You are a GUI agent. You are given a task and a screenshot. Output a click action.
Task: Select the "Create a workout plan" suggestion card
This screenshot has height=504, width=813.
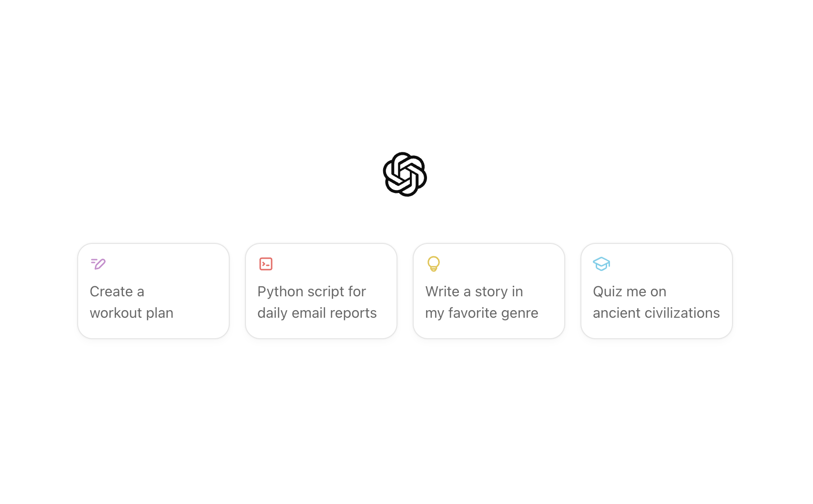pos(153,291)
